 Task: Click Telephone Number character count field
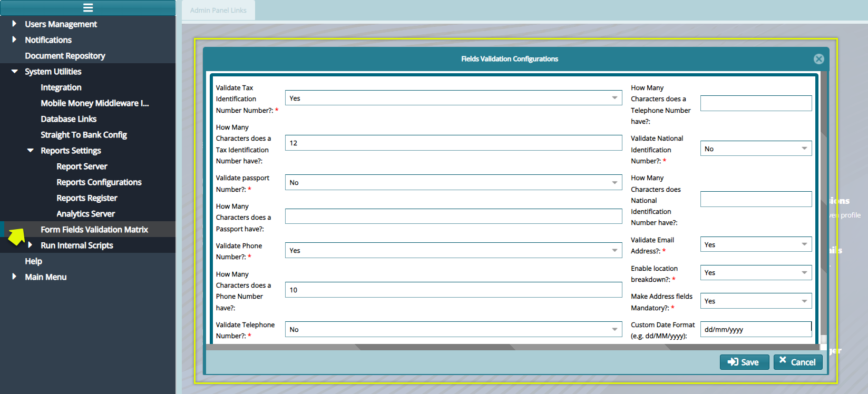[x=756, y=103]
